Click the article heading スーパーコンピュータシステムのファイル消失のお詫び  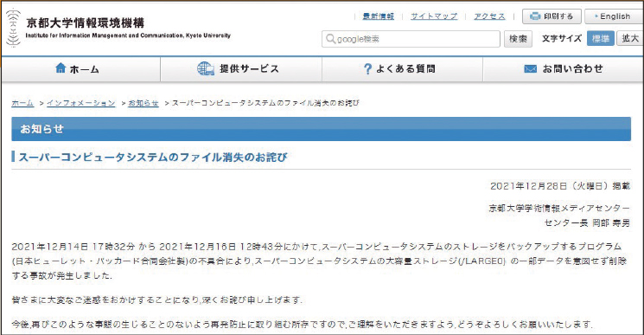(153, 157)
